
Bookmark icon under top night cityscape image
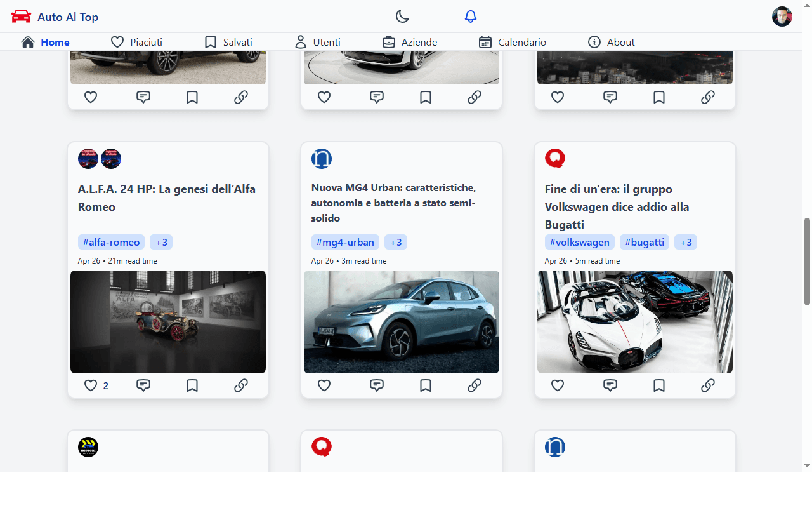(x=659, y=97)
